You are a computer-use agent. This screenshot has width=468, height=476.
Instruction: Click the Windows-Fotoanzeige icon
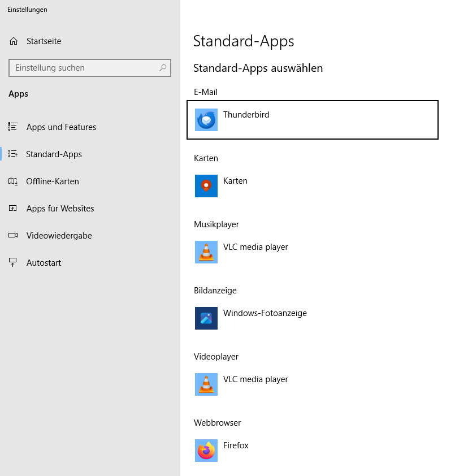click(x=206, y=318)
